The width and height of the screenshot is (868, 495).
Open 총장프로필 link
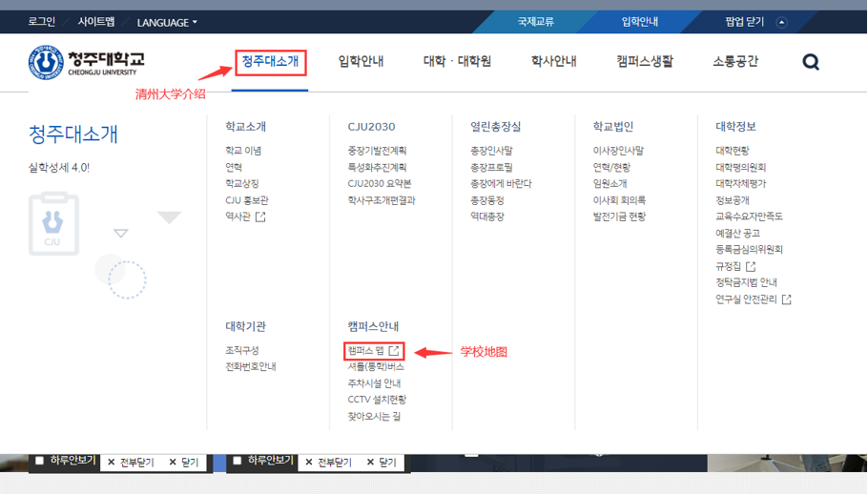[491, 167]
